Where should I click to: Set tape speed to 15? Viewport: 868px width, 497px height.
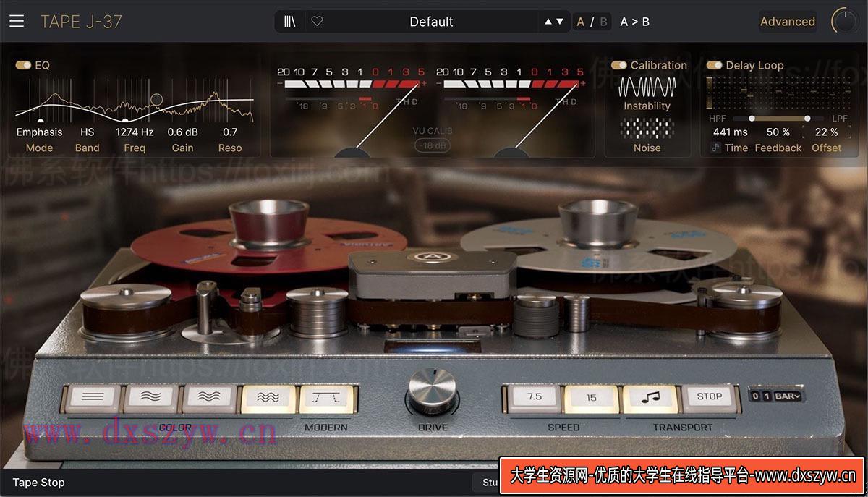coord(592,397)
